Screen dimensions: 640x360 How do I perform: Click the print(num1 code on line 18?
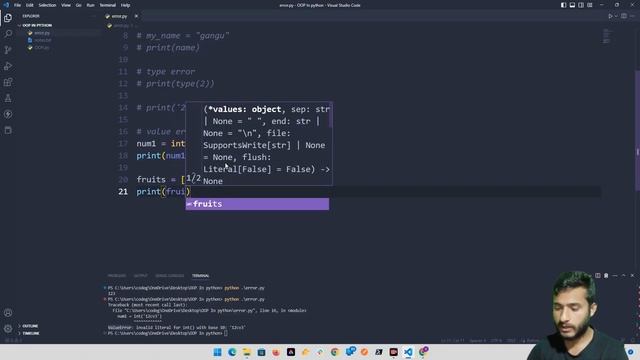tap(161, 156)
